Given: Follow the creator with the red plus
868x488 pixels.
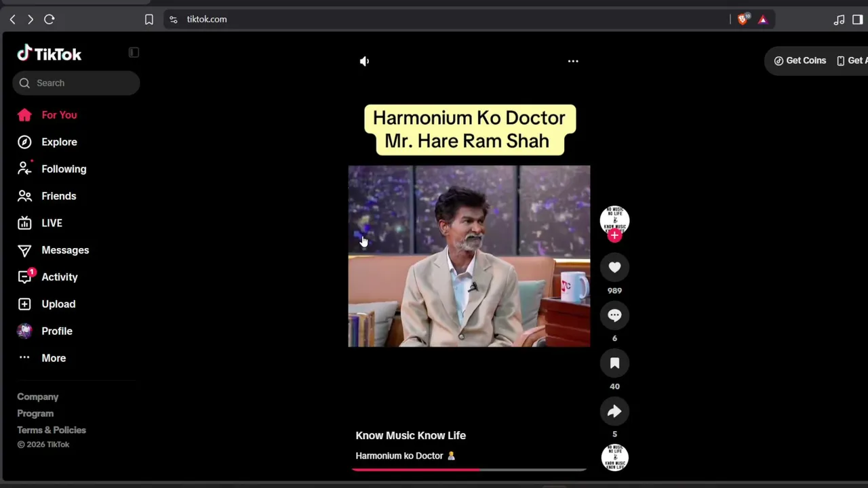Looking at the screenshot, I should click(614, 235).
